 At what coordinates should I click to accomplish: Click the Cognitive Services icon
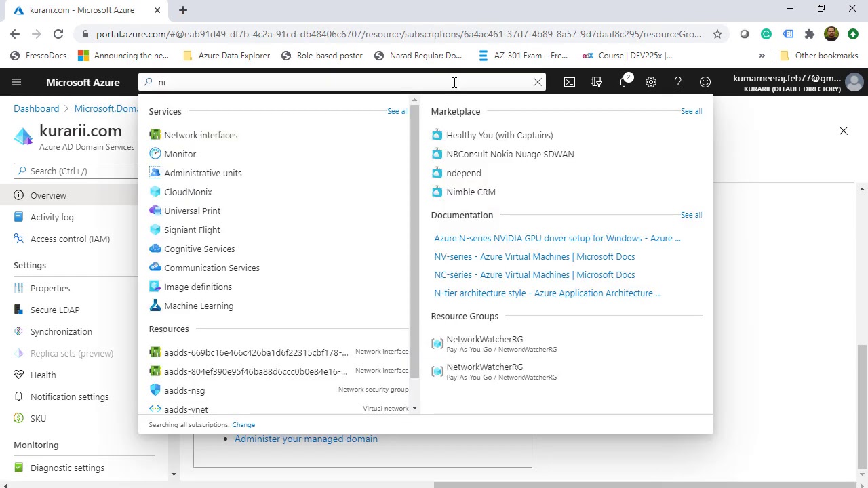pos(155,249)
